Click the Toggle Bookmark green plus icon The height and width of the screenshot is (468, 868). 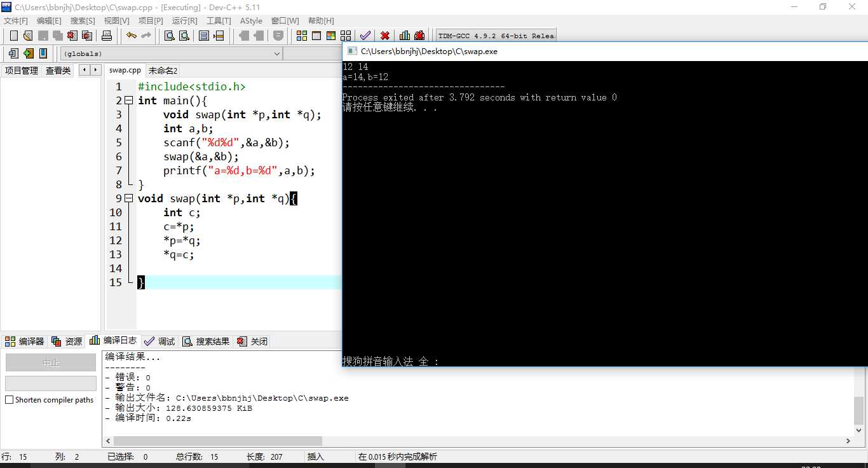pyautogui.click(x=28, y=53)
